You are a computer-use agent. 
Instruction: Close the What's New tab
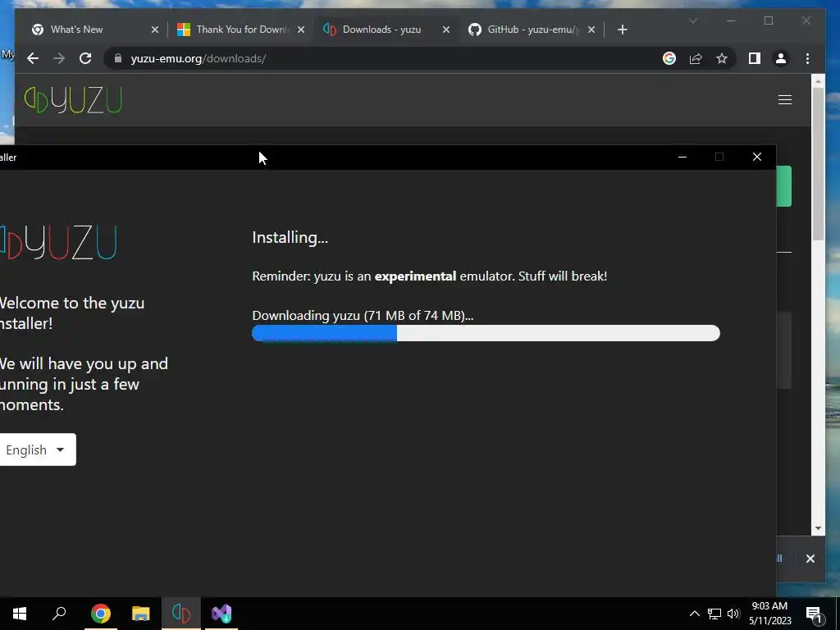(155, 30)
